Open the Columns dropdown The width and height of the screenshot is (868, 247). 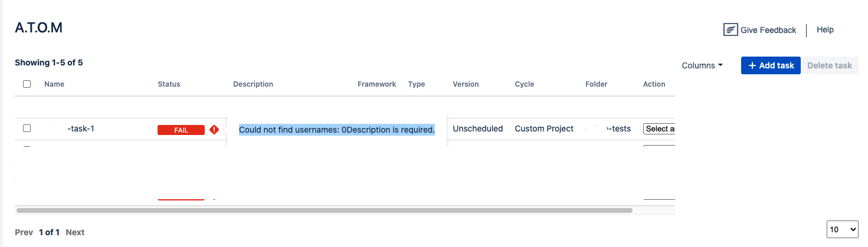pos(702,65)
